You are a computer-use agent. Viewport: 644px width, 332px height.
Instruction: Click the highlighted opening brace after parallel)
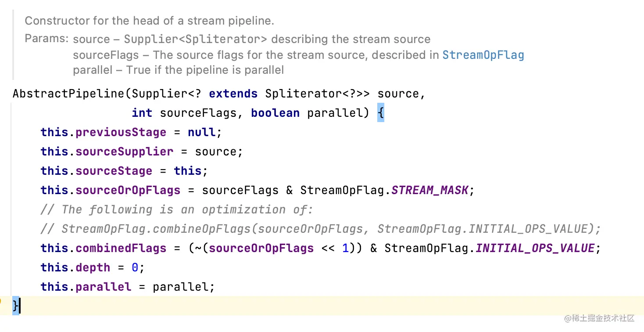(380, 113)
